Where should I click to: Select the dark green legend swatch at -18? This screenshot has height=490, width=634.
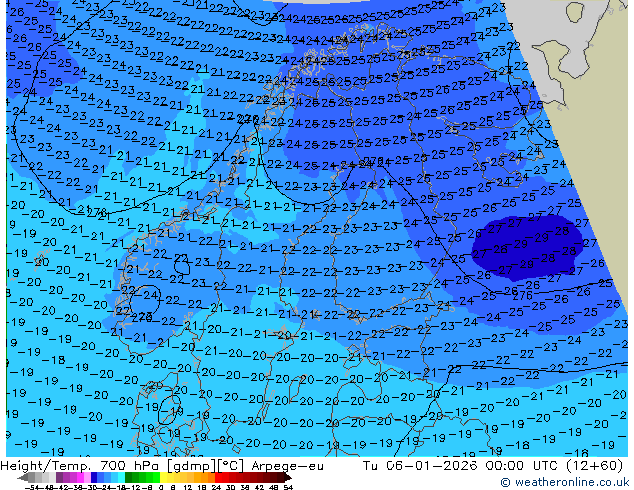point(129,477)
